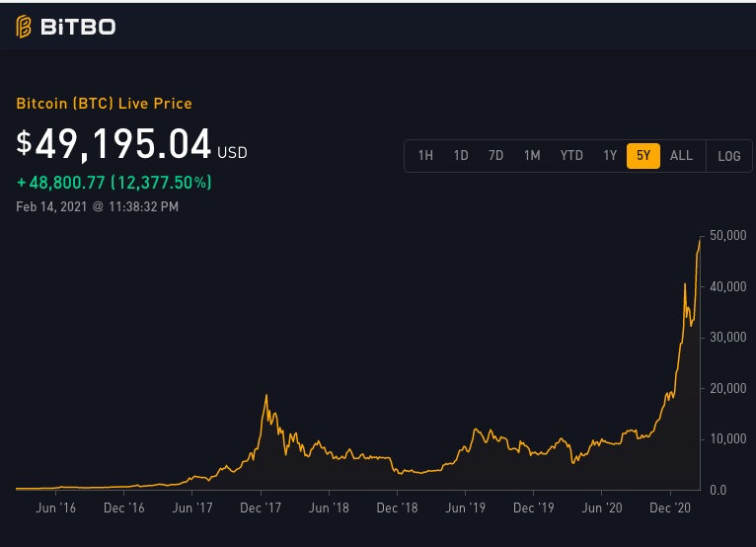756x547 pixels.
Task: Click the 50,000 y-axis label
Action: coord(728,235)
